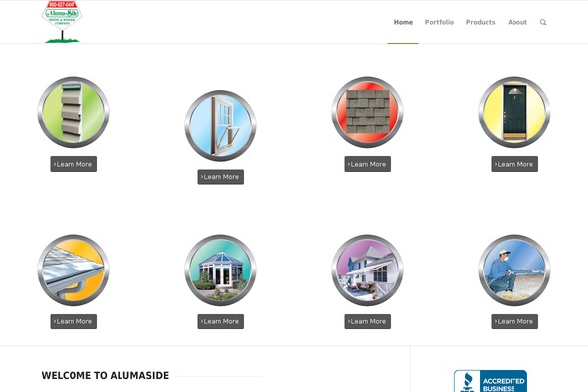Open the search magnifier icon

[x=543, y=23]
